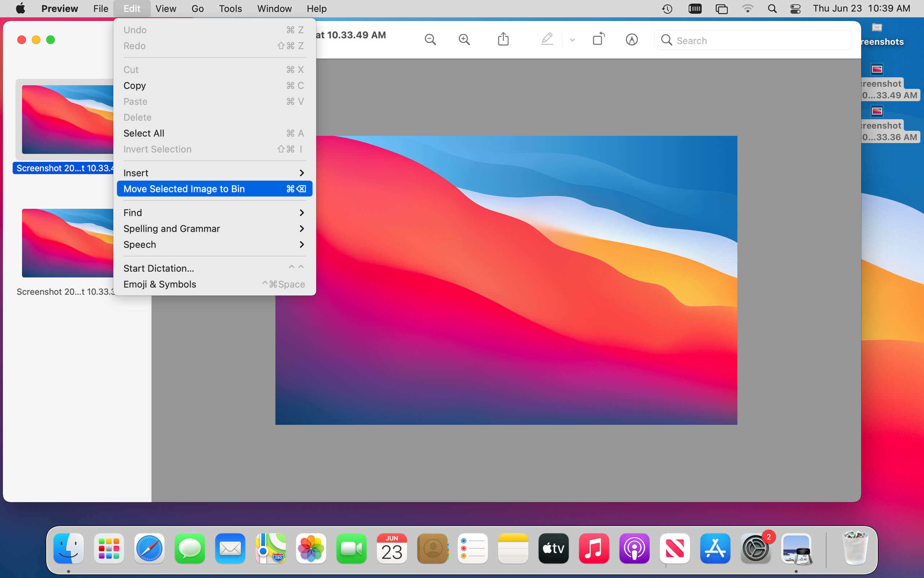Open Apple TV from the Dock
Image resolution: width=924 pixels, height=578 pixels.
pos(554,549)
